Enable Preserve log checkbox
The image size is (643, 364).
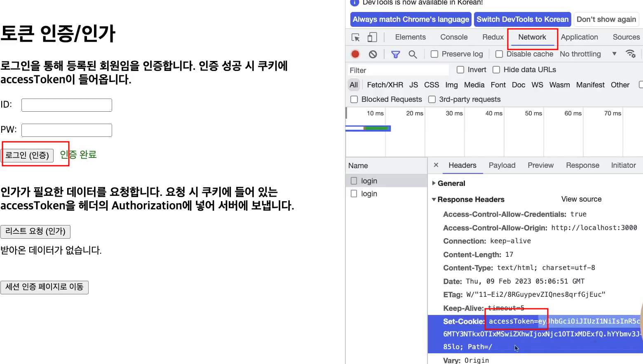point(434,54)
